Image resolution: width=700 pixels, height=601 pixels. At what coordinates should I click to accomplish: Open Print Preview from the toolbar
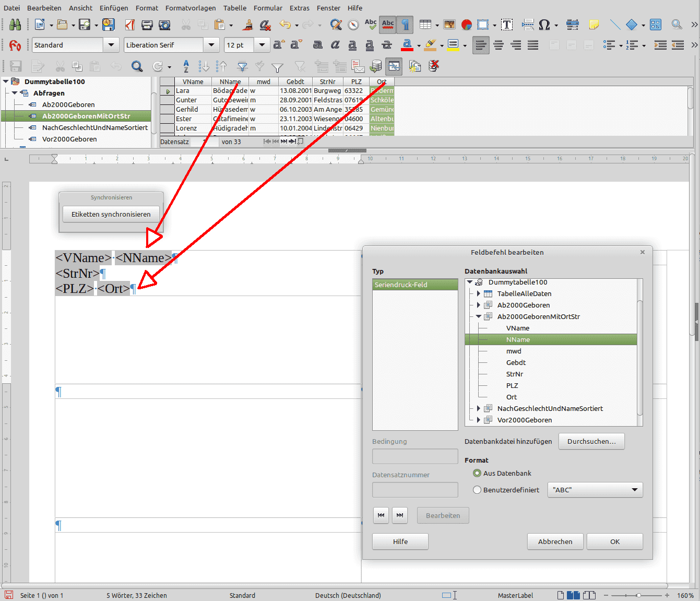tap(164, 25)
